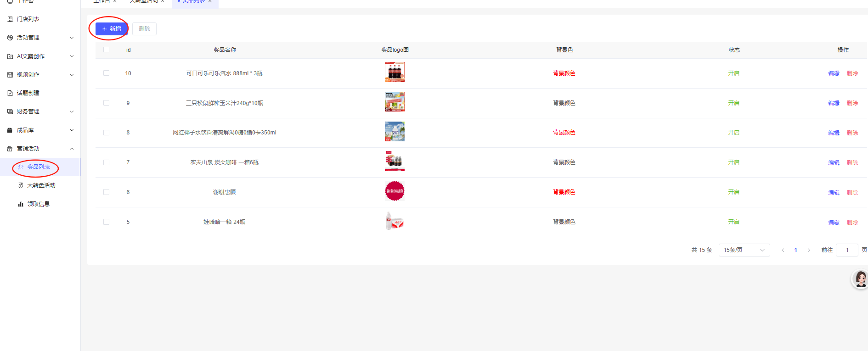868x351 pixels.
Task: Select 奖品列表 in the sidebar menu
Action: 38,167
